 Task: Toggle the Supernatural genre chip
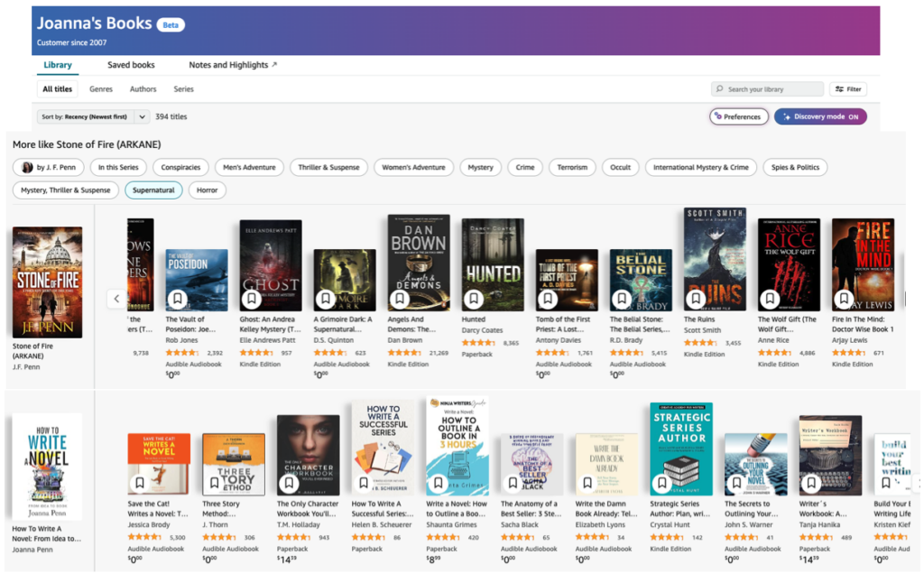tap(153, 190)
